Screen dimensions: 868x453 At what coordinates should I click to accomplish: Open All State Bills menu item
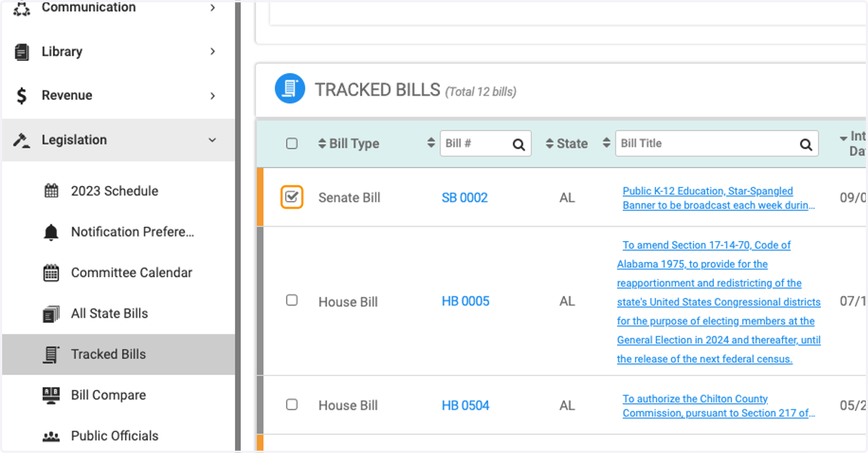click(119, 314)
